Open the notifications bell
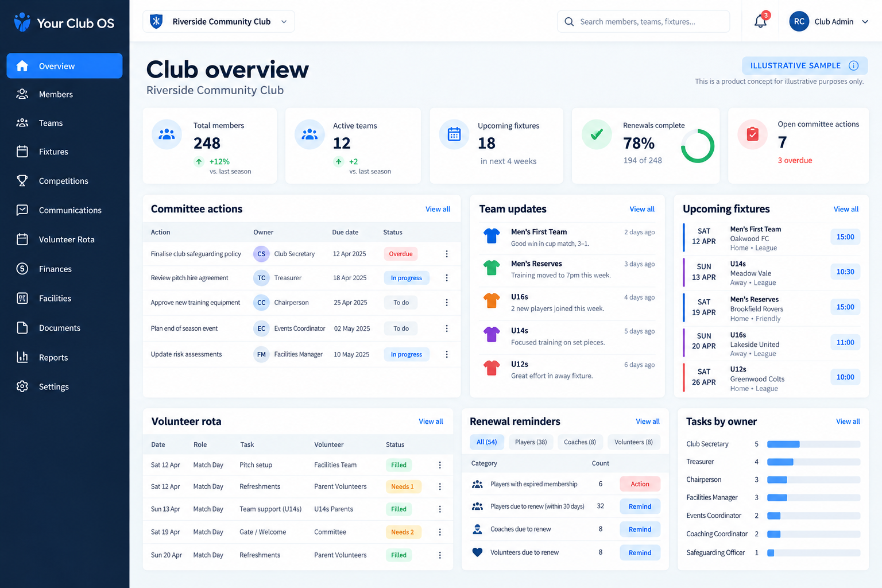Image resolution: width=882 pixels, height=588 pixels. coord(760,21)
